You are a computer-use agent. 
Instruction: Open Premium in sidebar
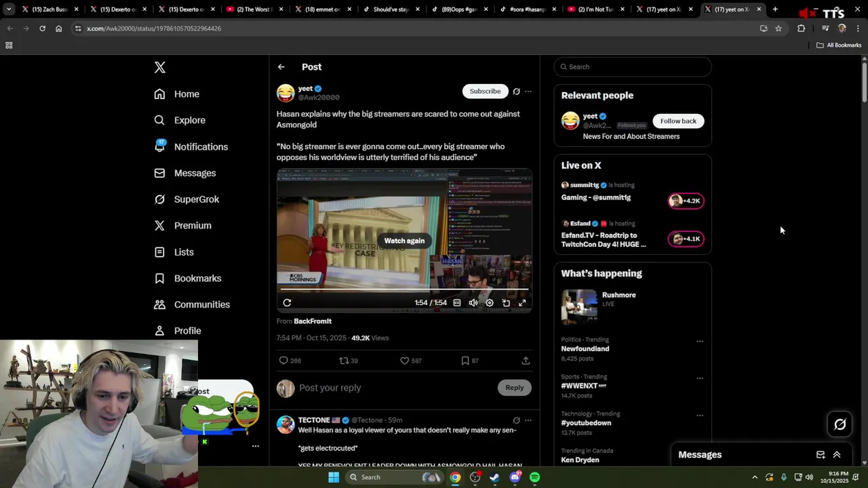(x=182, y=226)
